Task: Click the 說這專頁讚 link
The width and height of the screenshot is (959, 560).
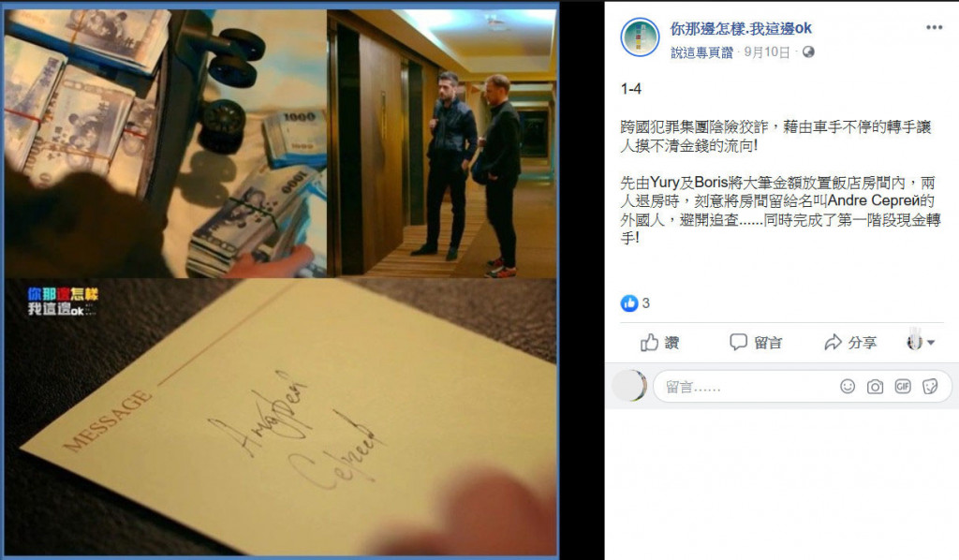Action: pos(701,52)
